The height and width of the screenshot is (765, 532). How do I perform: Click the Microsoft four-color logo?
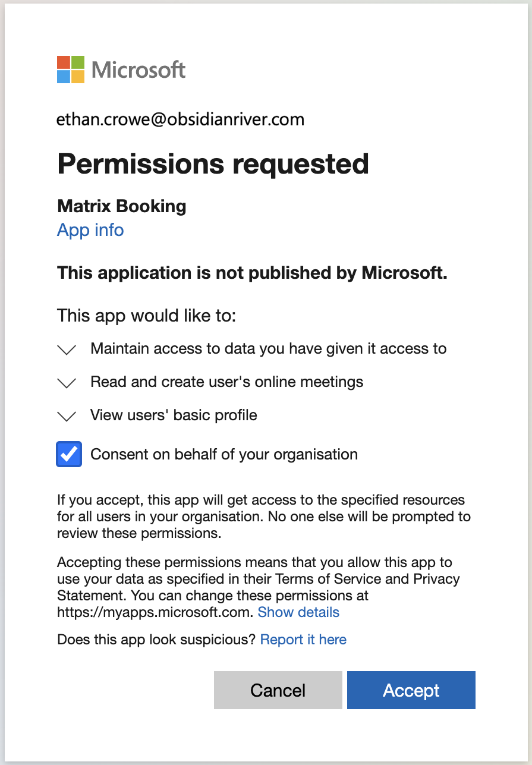point(71,70)
